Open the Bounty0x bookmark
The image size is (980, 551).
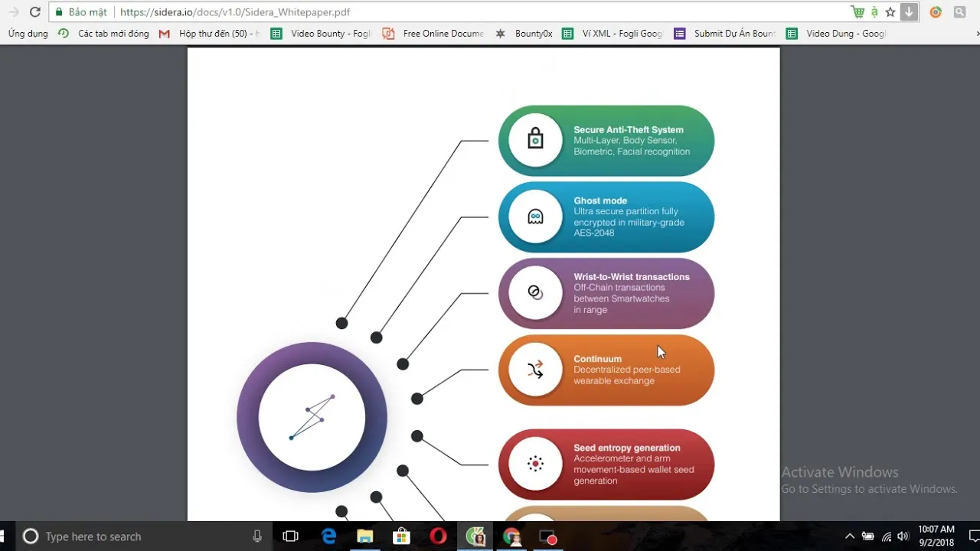click(x=524, y=34)
